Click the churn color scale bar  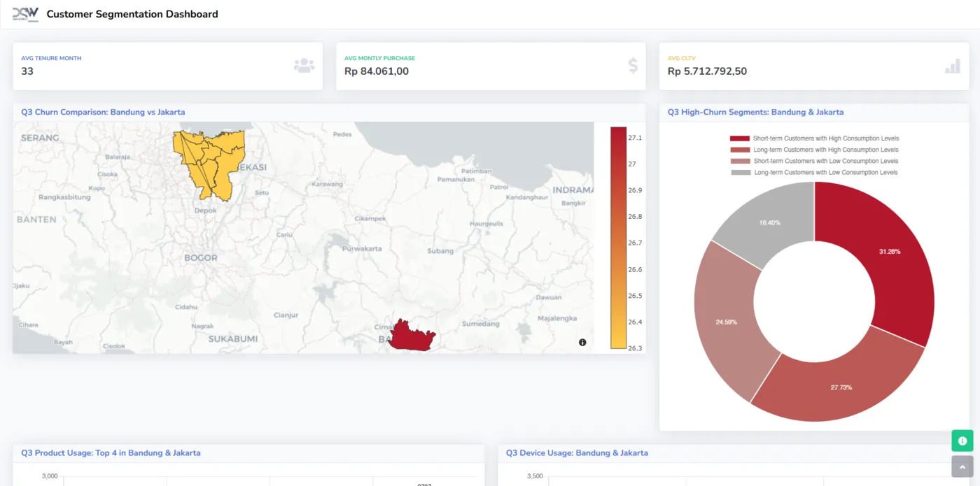coord(618,237)
